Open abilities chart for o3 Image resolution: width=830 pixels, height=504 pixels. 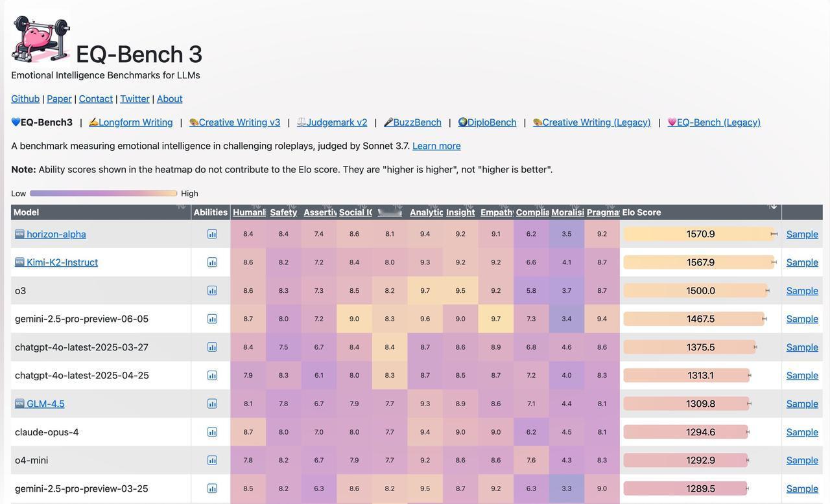tap(212, 290)
